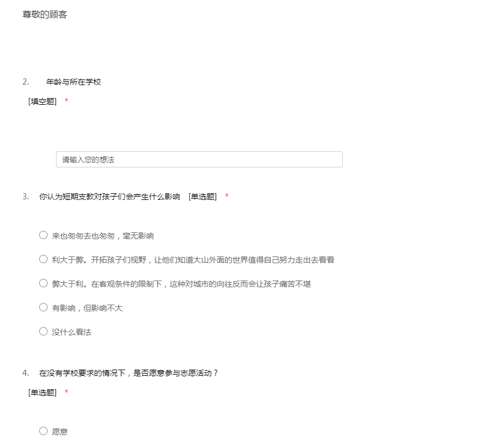
Task: Click the "尊敬的顾客" heading
Action: (x=45, y=15)
